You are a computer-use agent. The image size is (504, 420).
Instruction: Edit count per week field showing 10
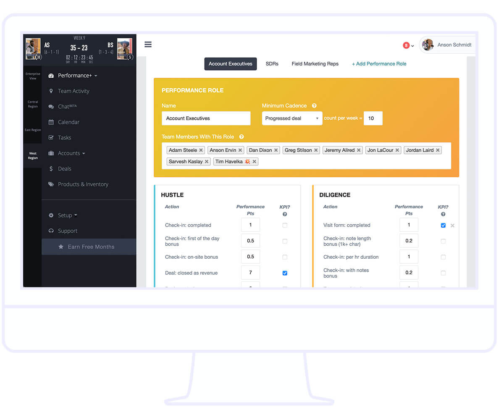[373, 118]
